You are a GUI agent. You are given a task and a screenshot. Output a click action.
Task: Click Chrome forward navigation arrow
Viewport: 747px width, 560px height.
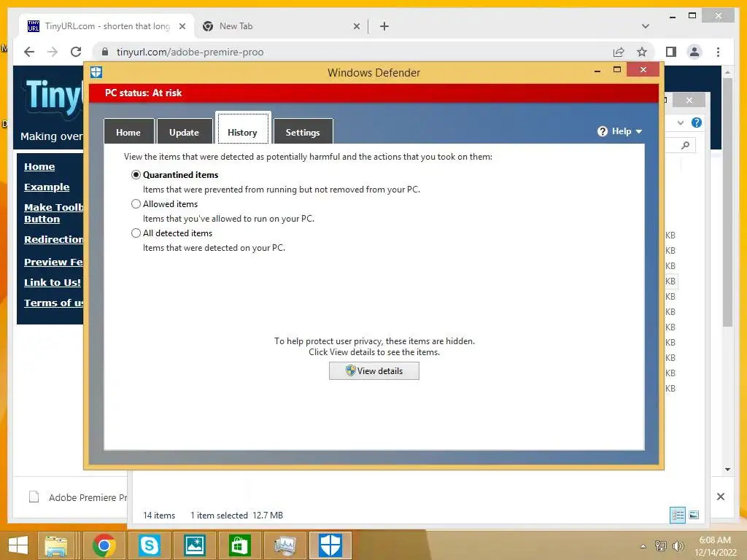[x=53, y=52]
